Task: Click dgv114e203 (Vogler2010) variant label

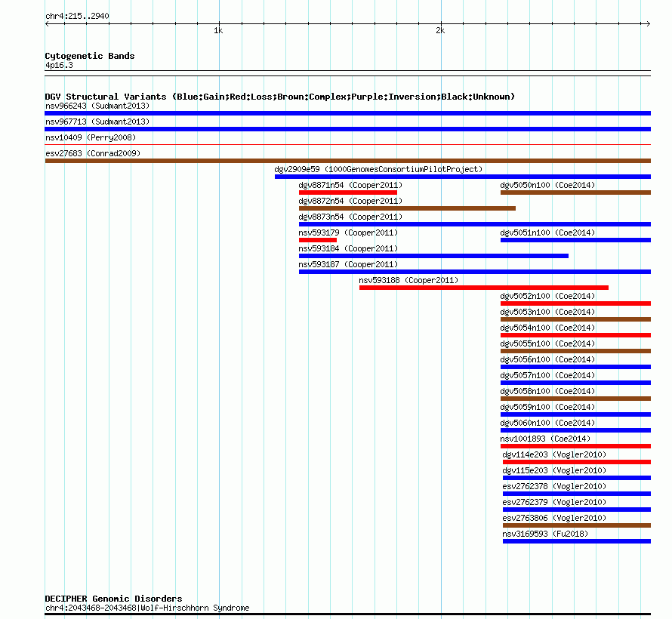Action: 554,454
